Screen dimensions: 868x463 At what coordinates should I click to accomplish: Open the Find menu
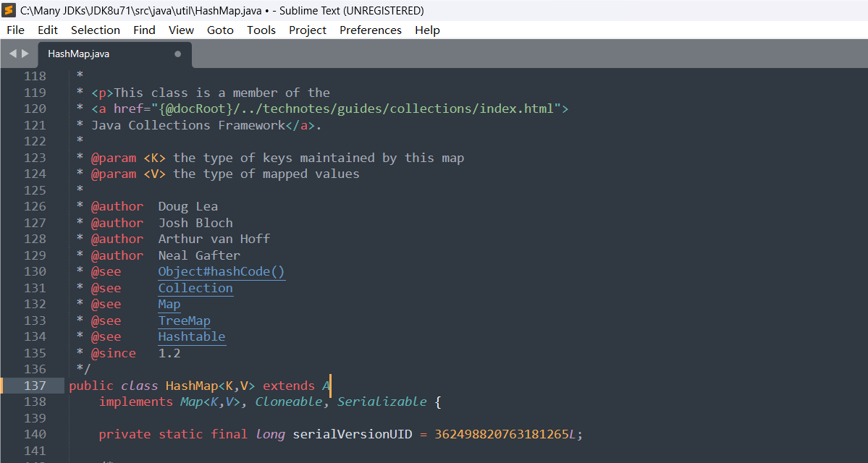144,30
